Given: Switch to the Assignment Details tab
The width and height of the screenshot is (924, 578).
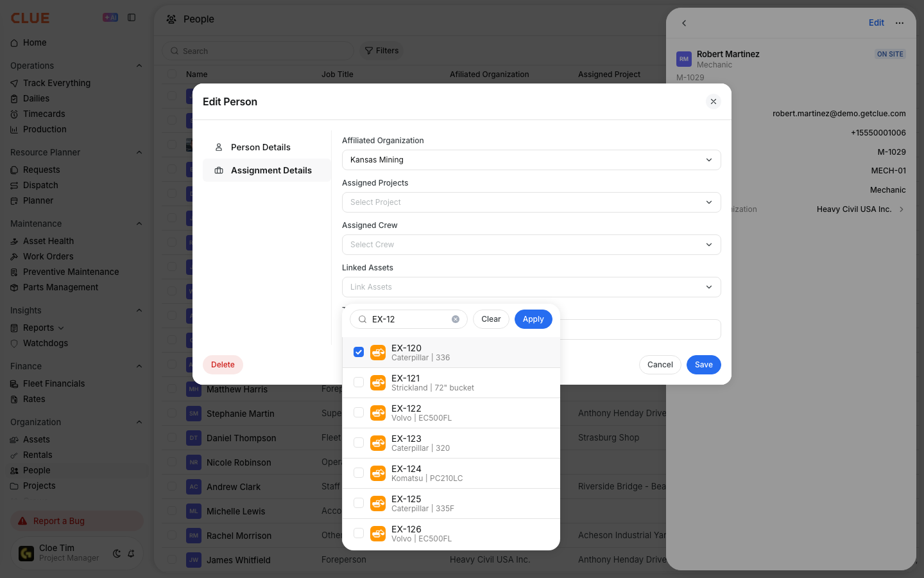Looking at the screenshot, I should [267, 170].
